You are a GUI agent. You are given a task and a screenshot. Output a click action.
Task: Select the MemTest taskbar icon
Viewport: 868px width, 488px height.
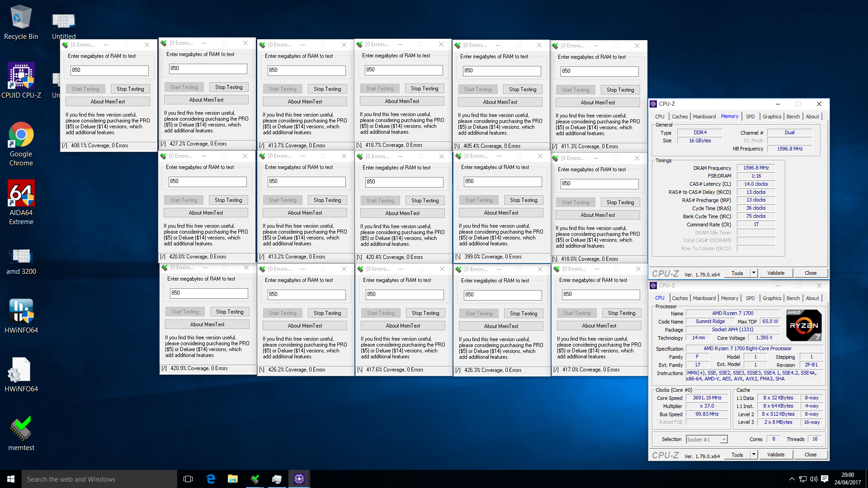pos(255,479)
